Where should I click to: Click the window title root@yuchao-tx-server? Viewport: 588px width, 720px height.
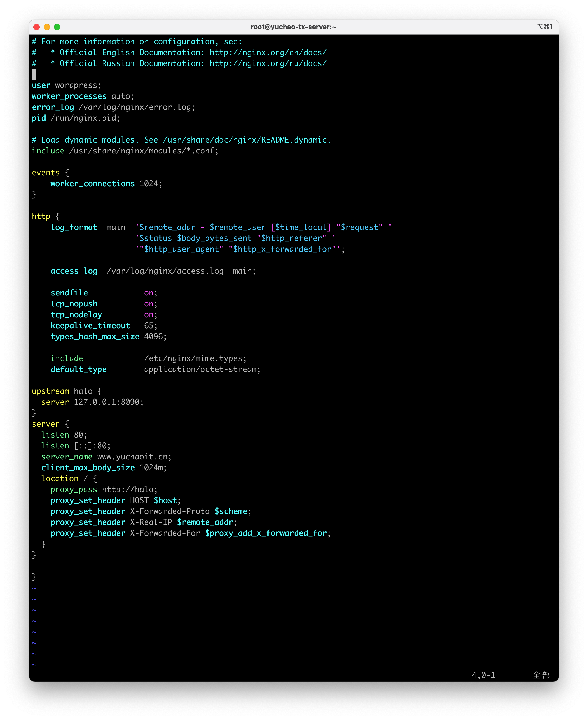(x=293, y=27)
